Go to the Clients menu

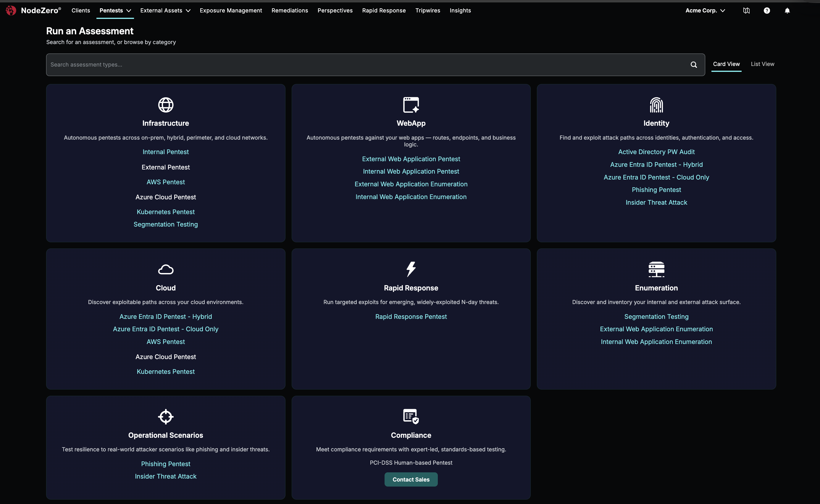(81, 10)
